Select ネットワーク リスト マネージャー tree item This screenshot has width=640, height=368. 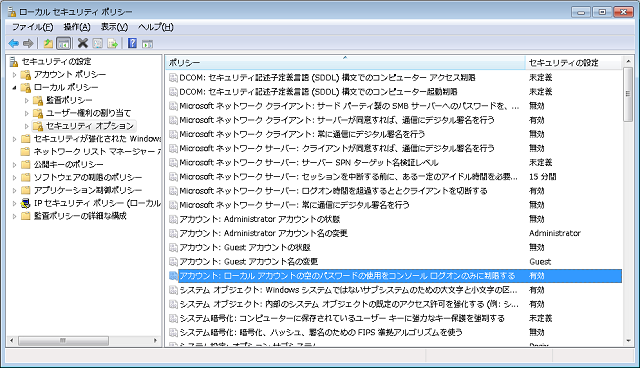click(97, 151)
